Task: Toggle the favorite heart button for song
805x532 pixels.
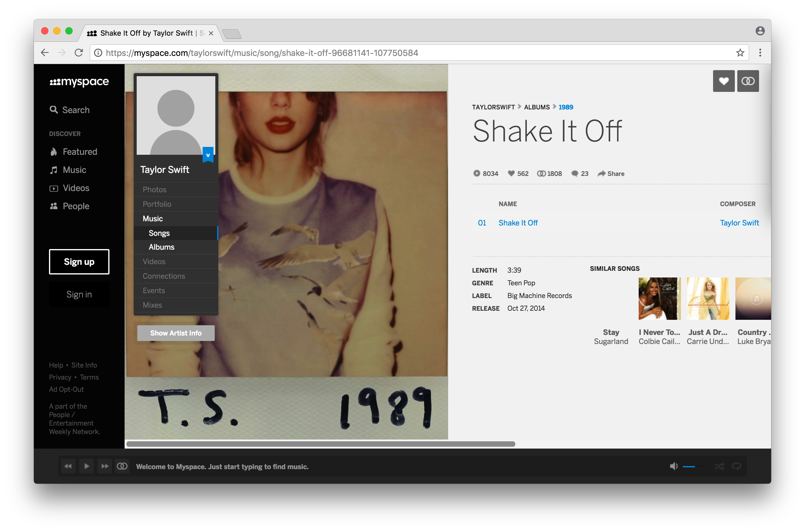Action: point(724,81)
